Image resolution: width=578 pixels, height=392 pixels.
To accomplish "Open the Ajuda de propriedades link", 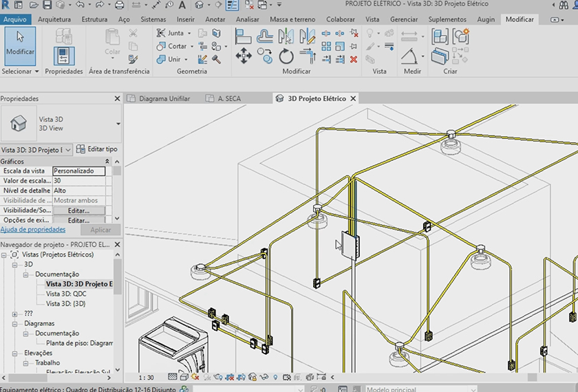I will [x=33, y=230].
